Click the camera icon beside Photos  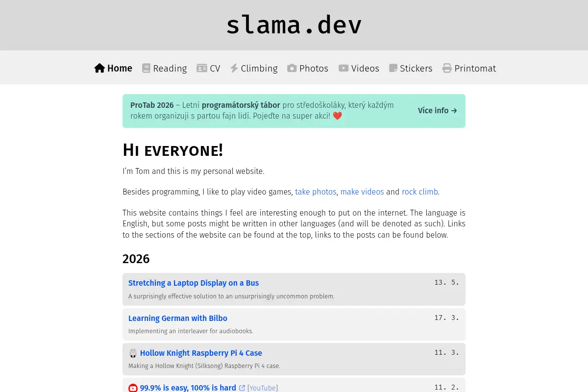[x=292, y=68]
